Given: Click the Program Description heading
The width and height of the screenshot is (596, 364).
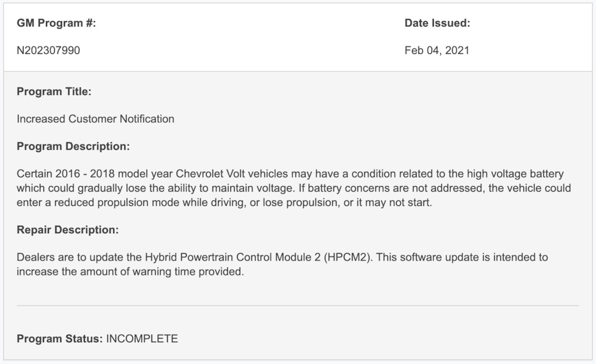Looking at the screenshot, I should click(73, 146).
